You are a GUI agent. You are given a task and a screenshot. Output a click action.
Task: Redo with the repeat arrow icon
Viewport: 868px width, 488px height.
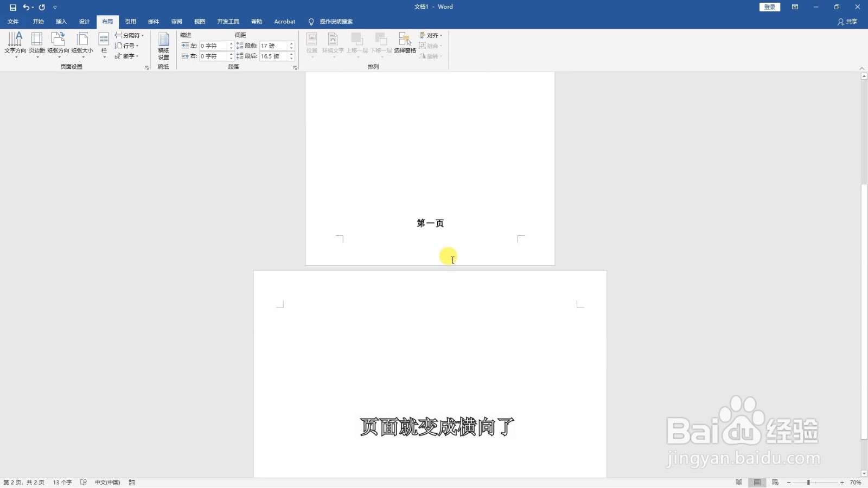click(x=42, y=7)
